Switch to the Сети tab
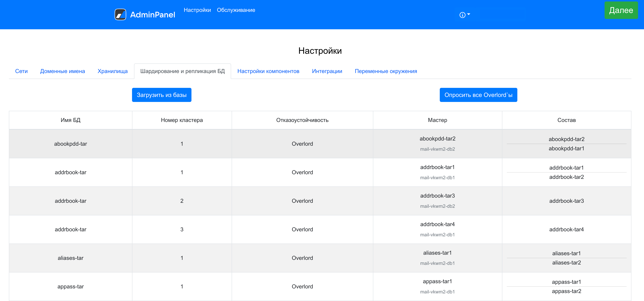 [x=21, y=71]
